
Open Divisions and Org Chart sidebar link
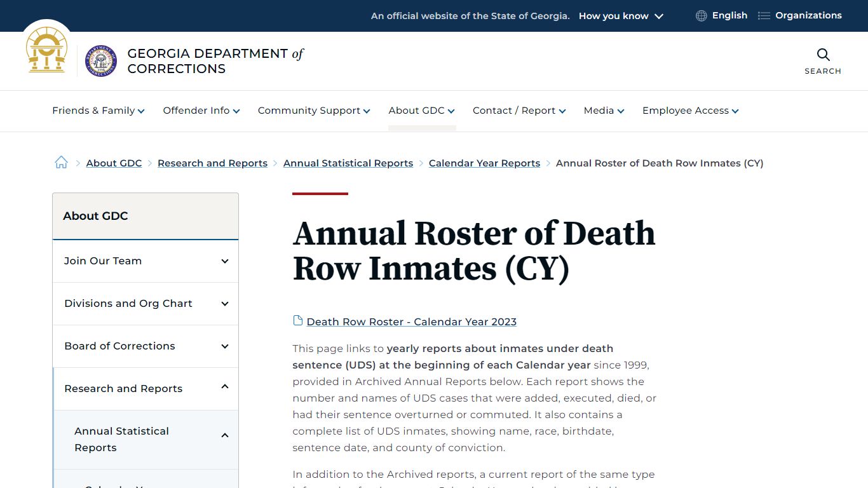tap(128, 303)
